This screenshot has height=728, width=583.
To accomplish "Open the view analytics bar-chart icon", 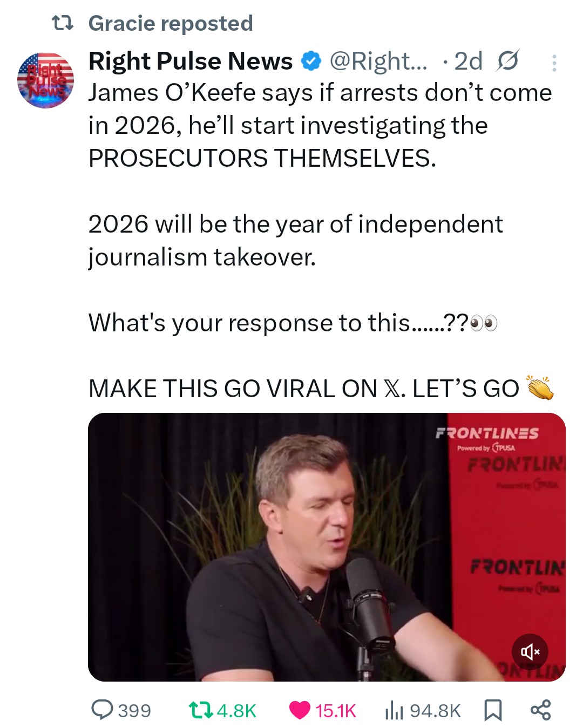I will click(394, 710).
